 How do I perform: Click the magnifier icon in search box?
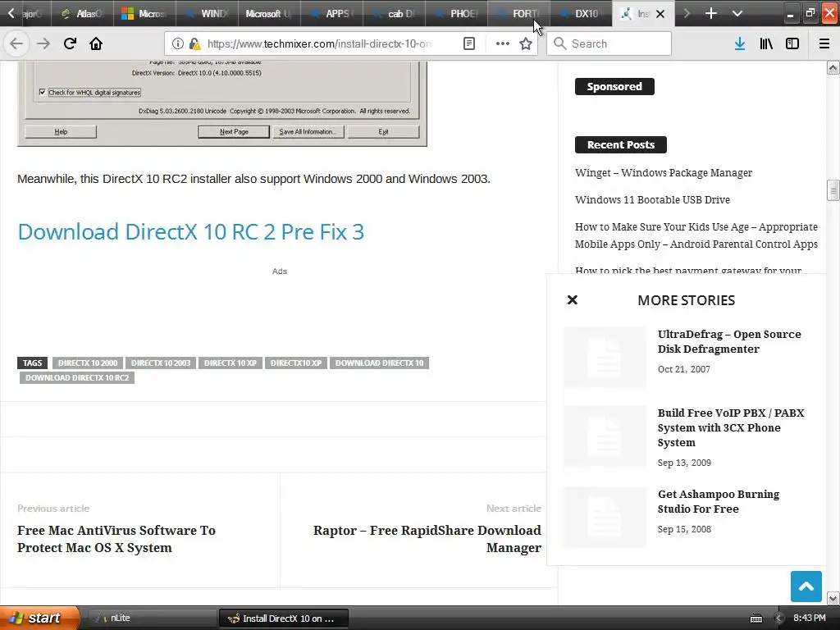coord(559,43)
